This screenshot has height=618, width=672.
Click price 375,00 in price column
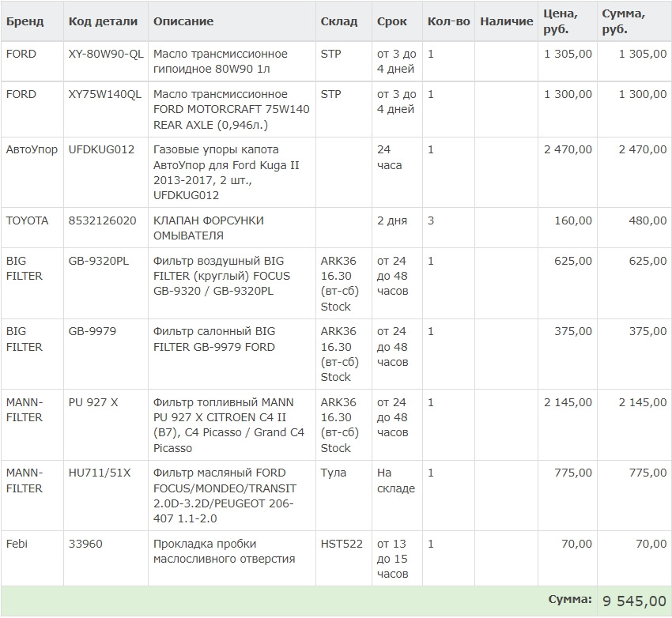pos(573,331)
